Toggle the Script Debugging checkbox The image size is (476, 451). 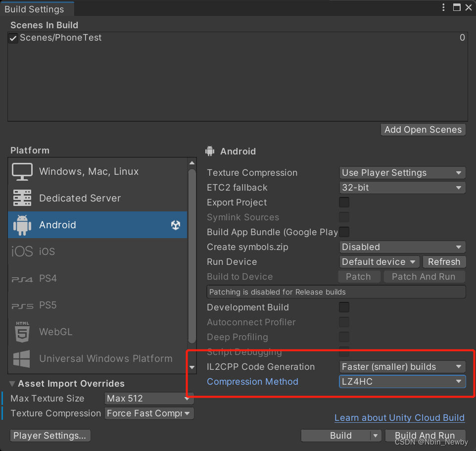click(344, 351)
